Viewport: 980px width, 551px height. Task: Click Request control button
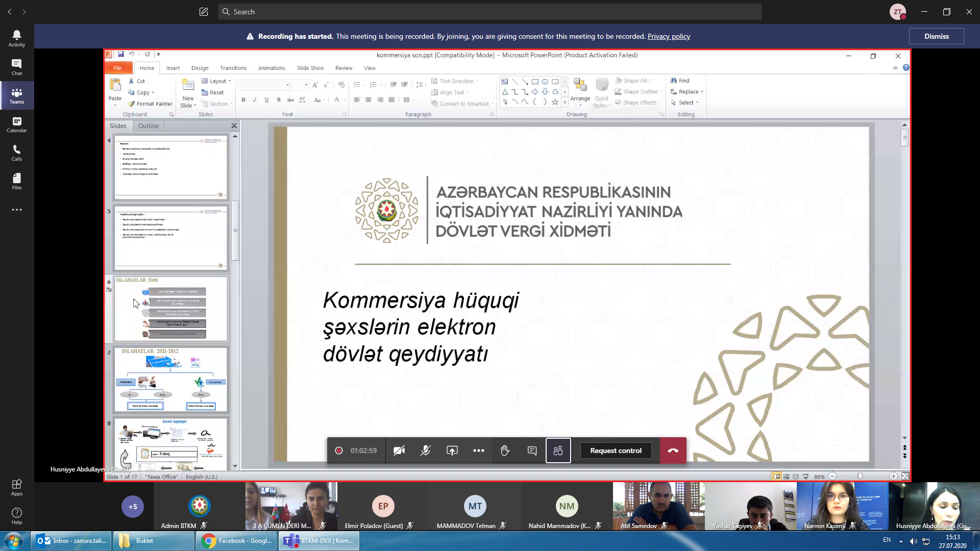(616, 450)
